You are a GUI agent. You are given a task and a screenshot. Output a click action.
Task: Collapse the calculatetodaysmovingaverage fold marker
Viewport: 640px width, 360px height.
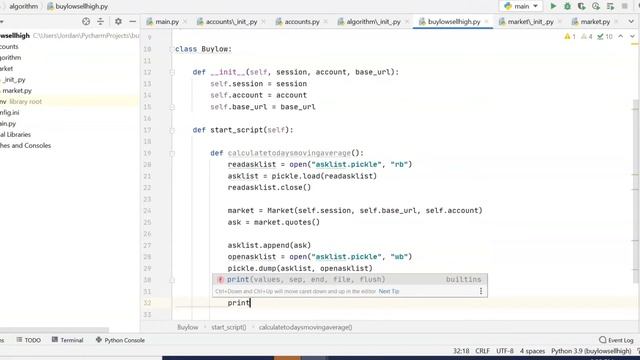(x=172, y=153)
